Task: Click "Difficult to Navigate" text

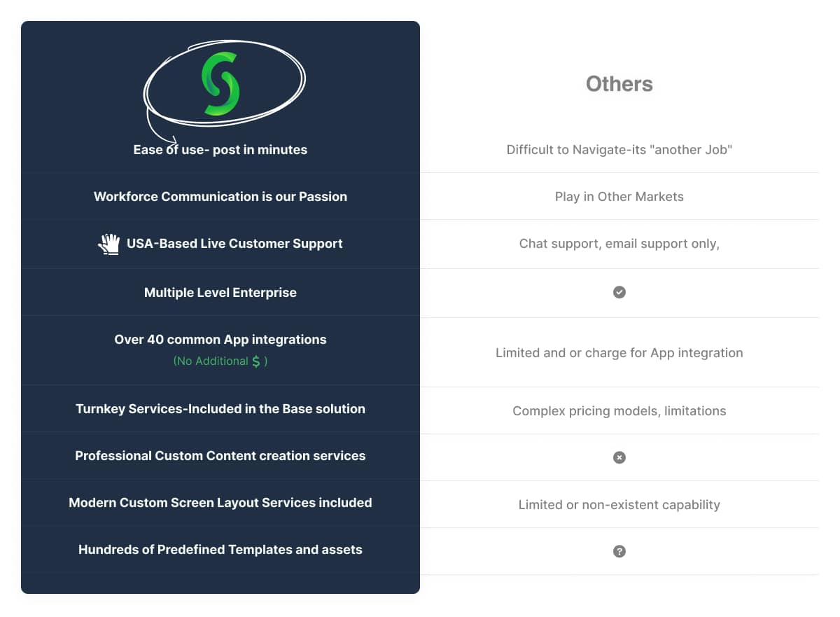Action: tap(619, 150)
